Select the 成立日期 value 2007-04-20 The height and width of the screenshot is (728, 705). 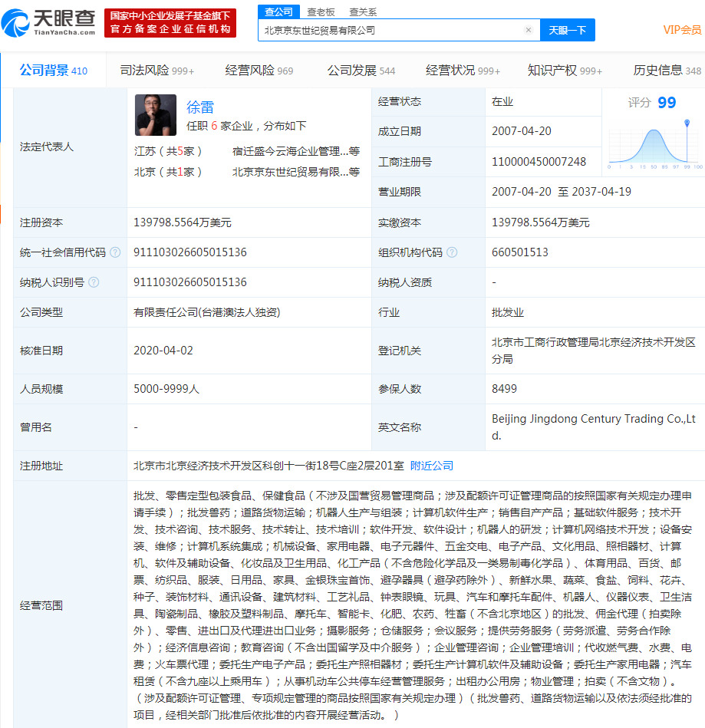click(522, 131)
